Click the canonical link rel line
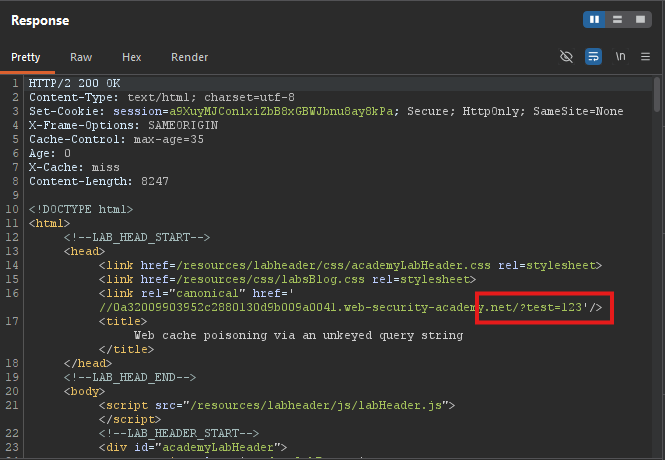Screen dimensions: 665x460 [196, 293]
